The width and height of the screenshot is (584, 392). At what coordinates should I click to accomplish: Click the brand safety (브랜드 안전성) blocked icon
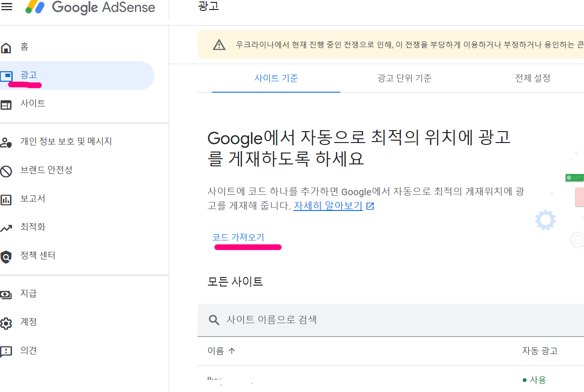coord(6,171)
